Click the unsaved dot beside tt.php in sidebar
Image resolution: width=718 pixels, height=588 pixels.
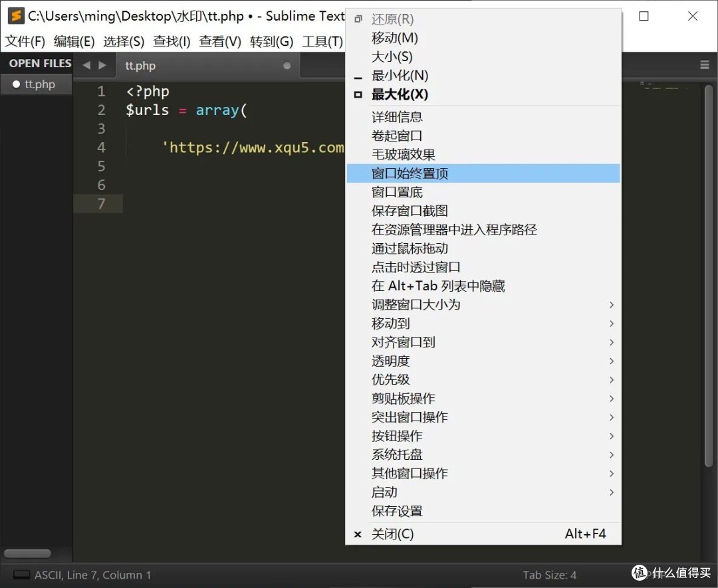[x=17, y=84]
